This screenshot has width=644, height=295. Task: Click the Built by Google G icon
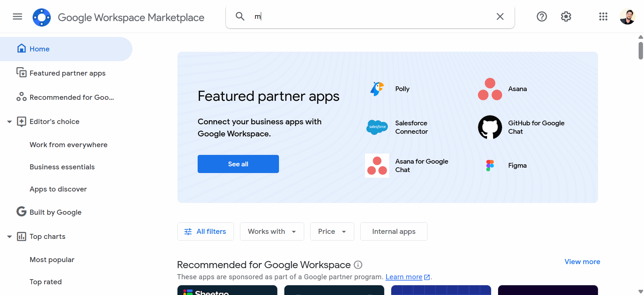[x=22, y=211]
